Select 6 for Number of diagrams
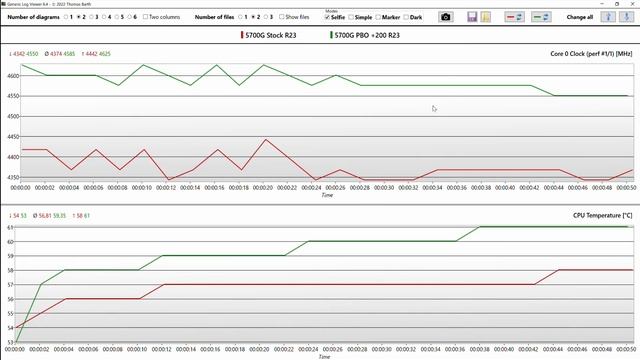 tap(131, 17)
